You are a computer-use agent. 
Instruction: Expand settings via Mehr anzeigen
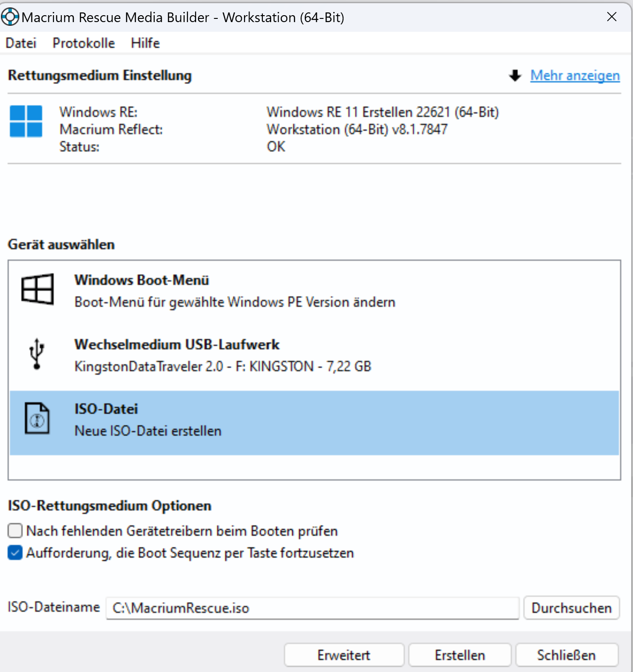point(575,75)
